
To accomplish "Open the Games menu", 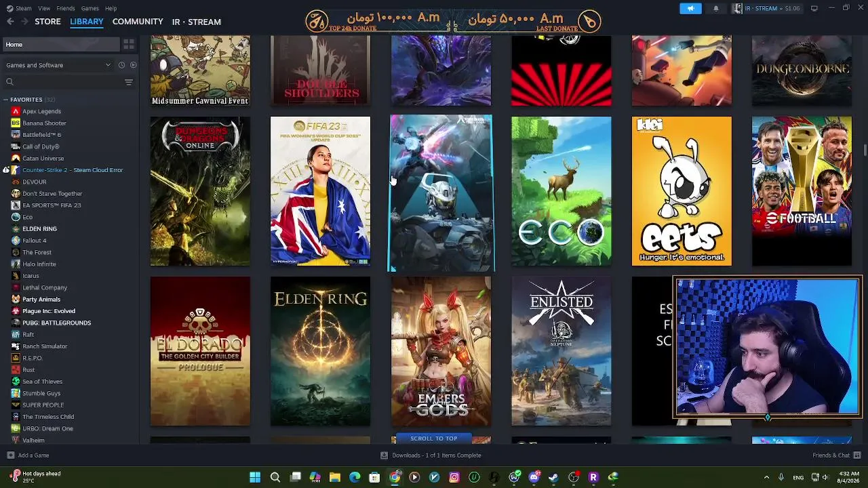I will click(x=90, y=8).
